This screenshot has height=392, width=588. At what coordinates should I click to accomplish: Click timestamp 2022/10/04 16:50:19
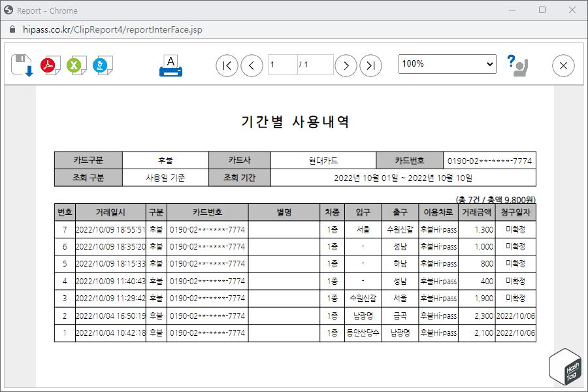(x=110, y=316)
